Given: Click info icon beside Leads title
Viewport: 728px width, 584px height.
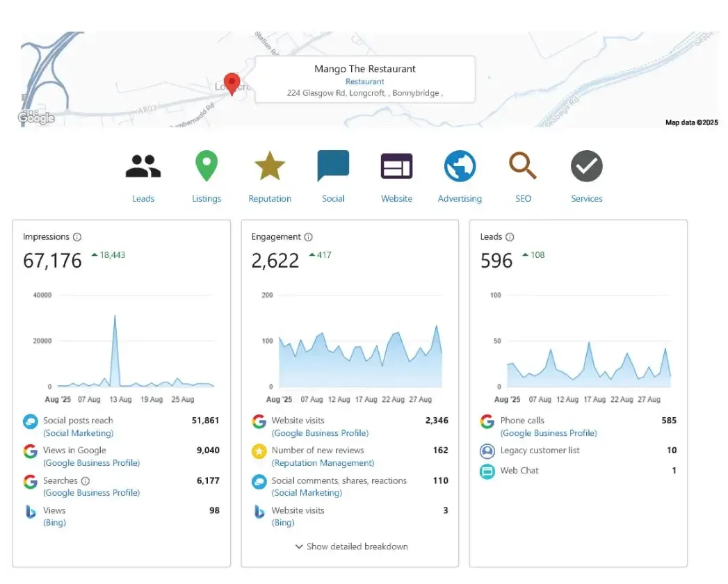Looking at the screenshot, I should tap(510, 237).
